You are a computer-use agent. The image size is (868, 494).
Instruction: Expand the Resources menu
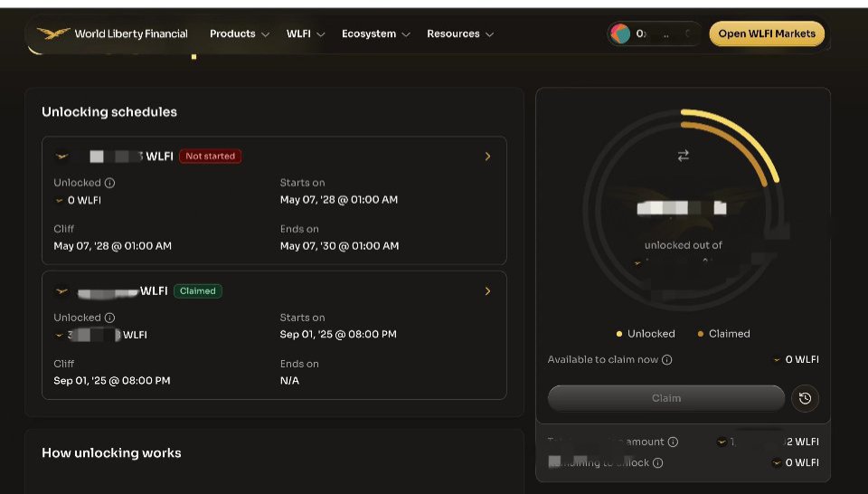tap(460, 33)
